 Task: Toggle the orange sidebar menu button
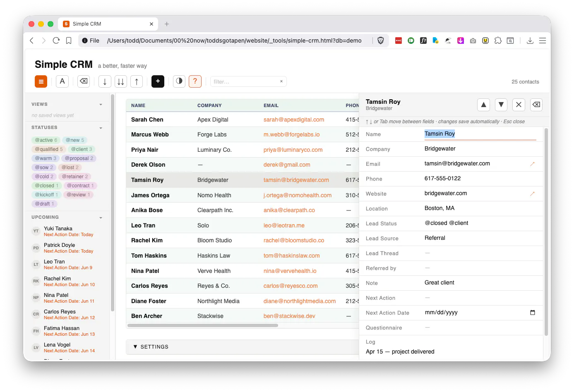(x=41, y=81)
